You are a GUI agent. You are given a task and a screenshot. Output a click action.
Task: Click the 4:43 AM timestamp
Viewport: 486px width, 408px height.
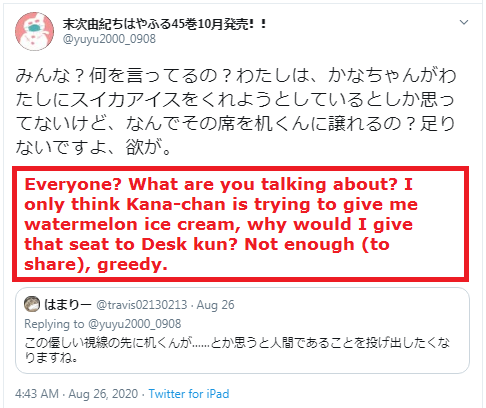(37, 394)
